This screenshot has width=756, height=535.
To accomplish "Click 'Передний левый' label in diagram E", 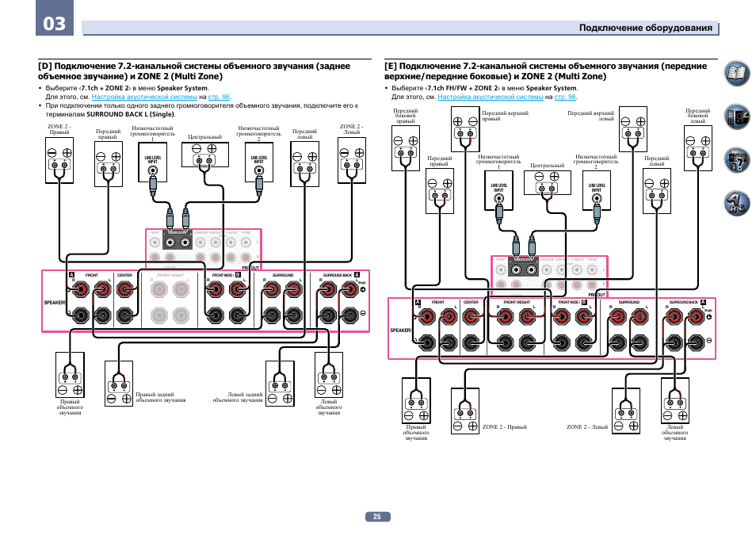I will (x=657, y=161).
